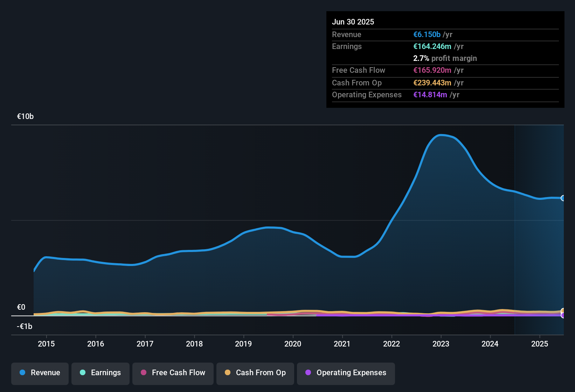Toggle the Earnings series visibility
The width and height of the screenshot is (575, 392).
click(x=101, y=373)
